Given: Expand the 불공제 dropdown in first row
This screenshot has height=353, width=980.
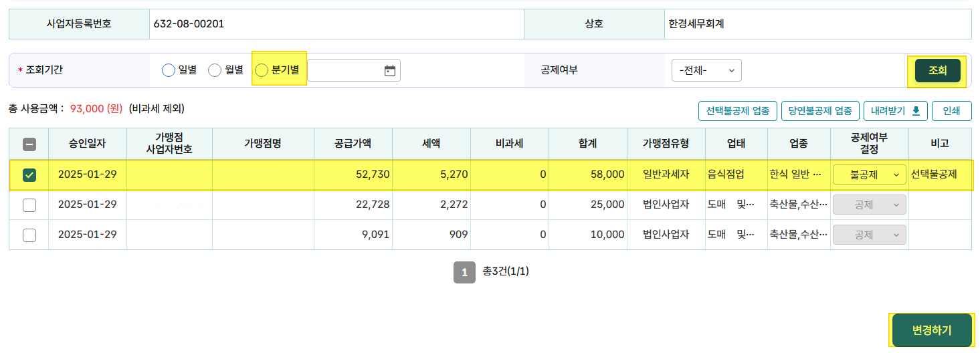Looking at the screenshot, I should click(869, 174).
